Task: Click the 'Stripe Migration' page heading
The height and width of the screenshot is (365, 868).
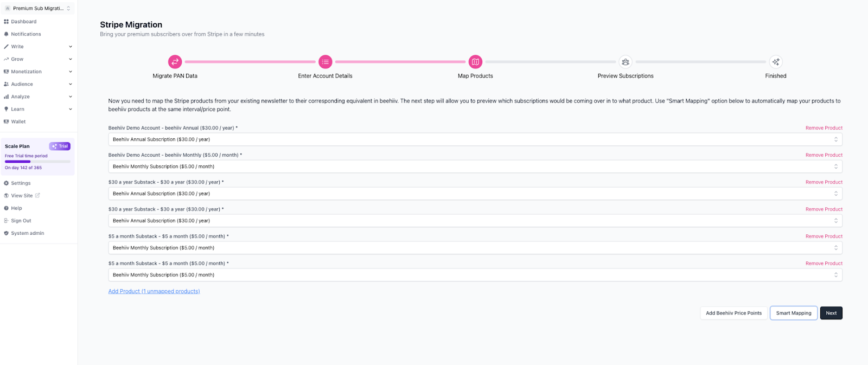Action: click(x=131, y=25)
